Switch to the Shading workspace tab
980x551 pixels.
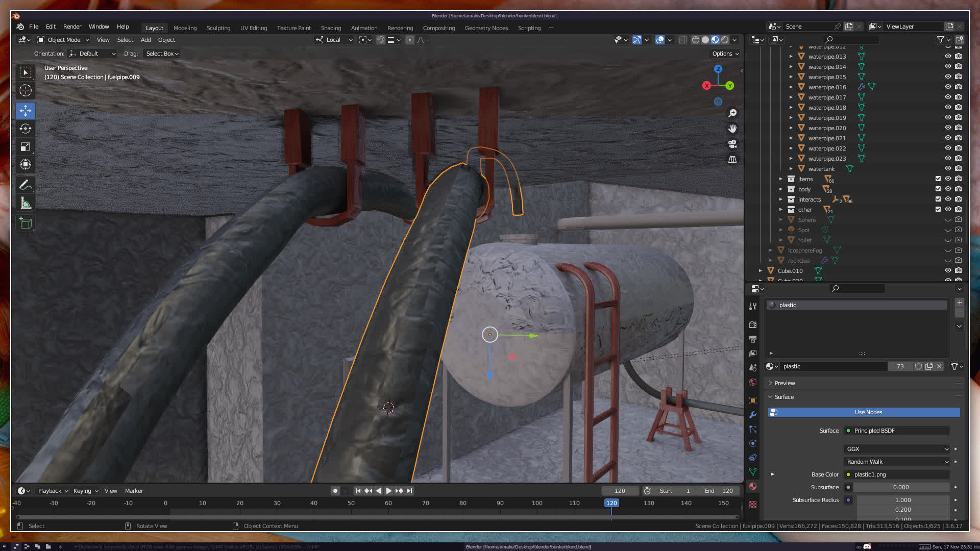point(331,28)
